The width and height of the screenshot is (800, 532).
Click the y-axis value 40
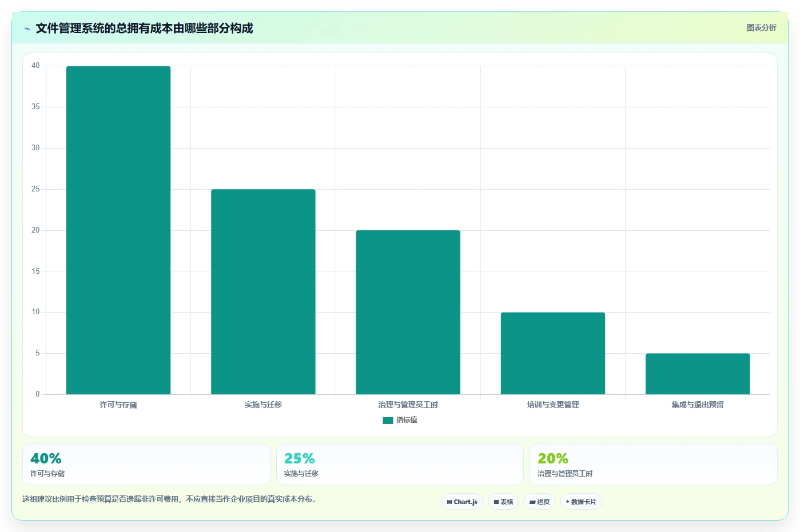(35, 66)
